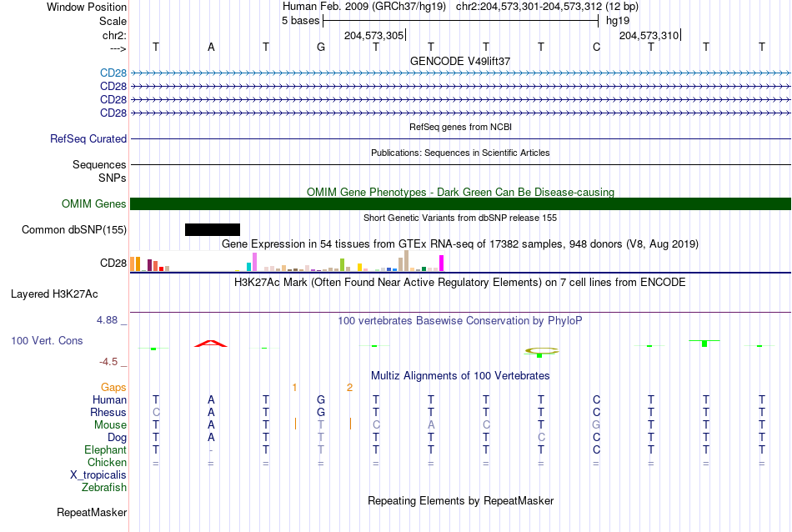Click 'Repeating Elements by RepeatMasker' title

click(x=460, y=501)
